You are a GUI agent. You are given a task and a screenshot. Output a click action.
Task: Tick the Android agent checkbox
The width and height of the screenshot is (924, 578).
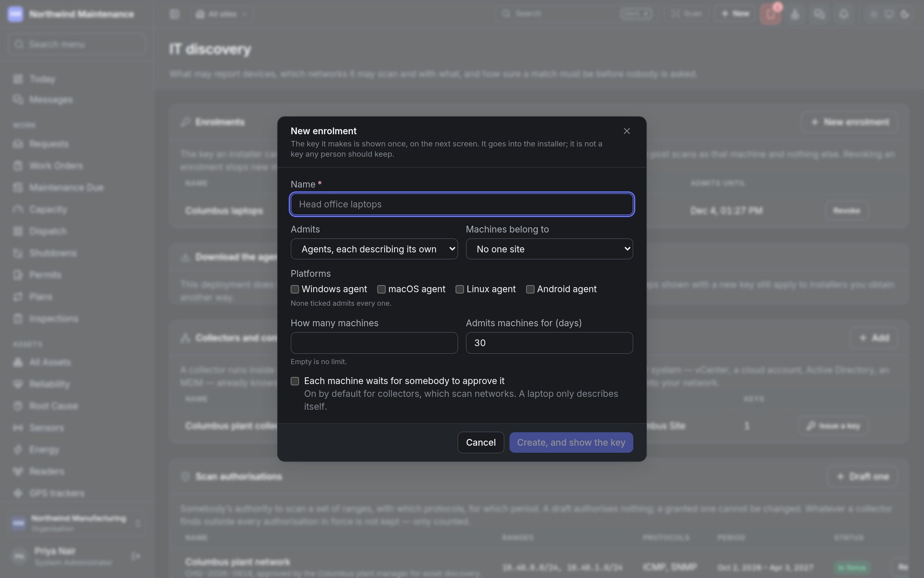coord(530,289)
